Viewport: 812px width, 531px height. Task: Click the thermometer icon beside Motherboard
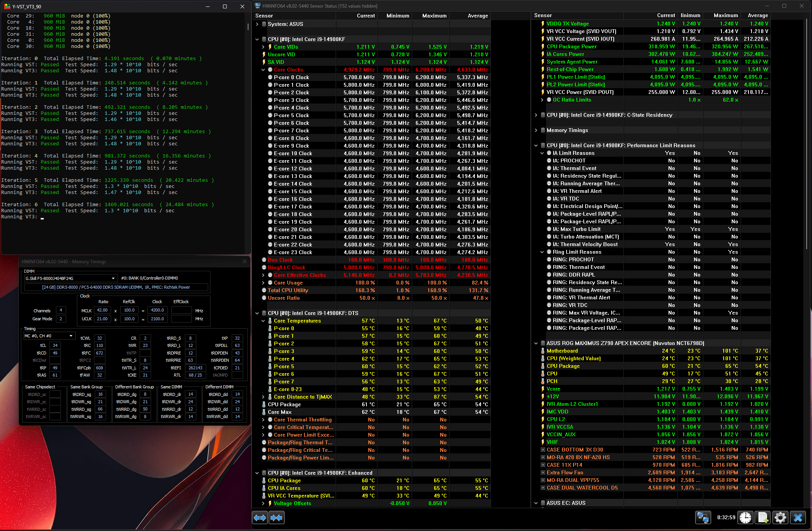pyautogui.click(x=543, y=351)
